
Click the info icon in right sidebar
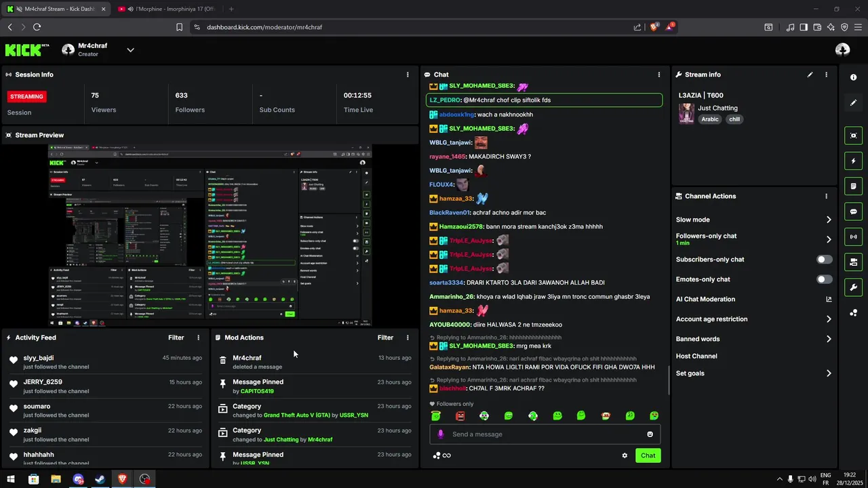(853, 77)
